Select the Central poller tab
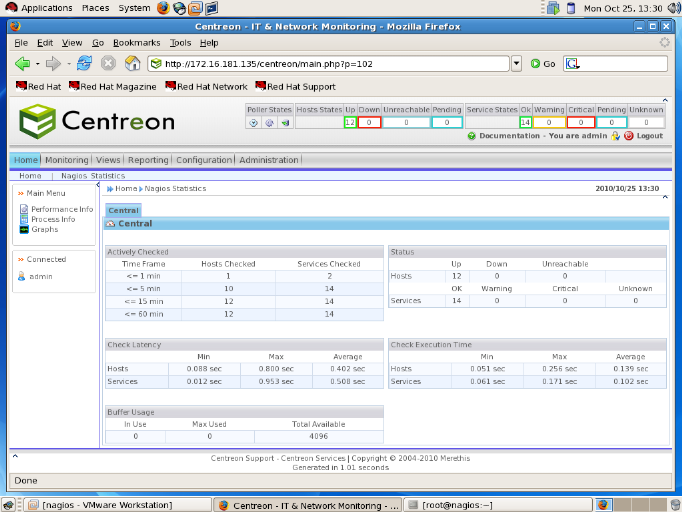The image size is (682, 512). click(x=123, y=210)
